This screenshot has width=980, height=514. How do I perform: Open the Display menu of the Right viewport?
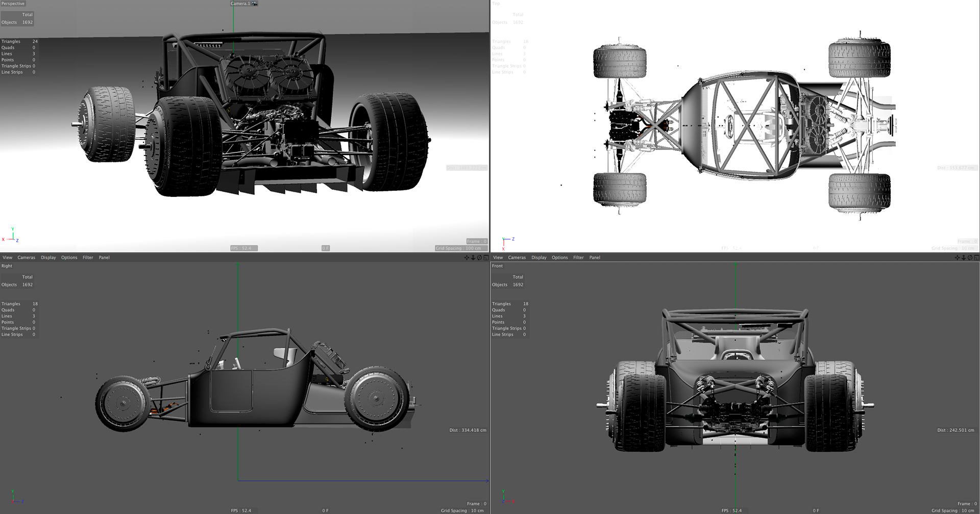[48, 258]
